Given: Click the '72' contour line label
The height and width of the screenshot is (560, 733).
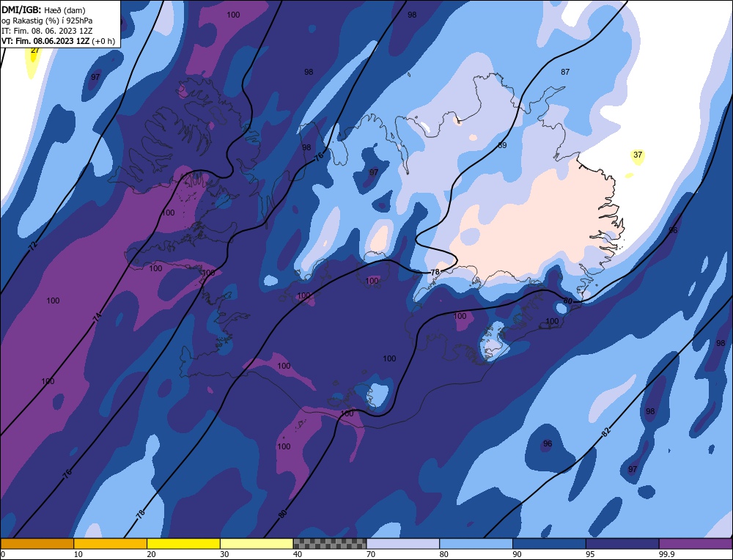Looking at the screenshot, I should click(33, 246).
